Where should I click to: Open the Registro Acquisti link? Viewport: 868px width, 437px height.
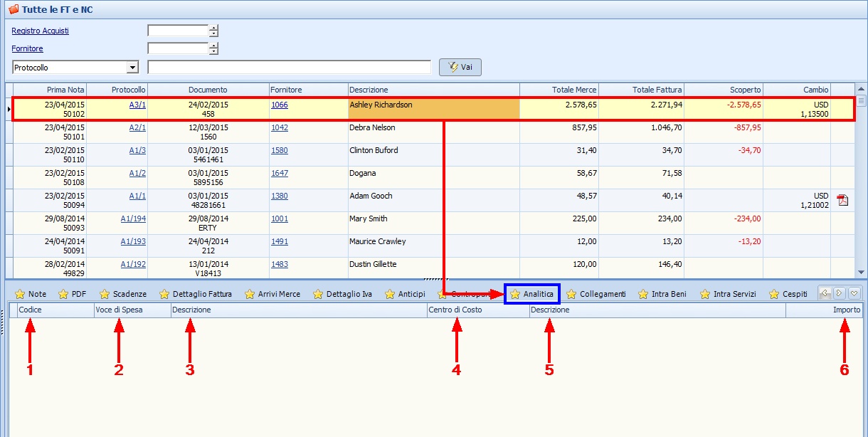point(40,31)
